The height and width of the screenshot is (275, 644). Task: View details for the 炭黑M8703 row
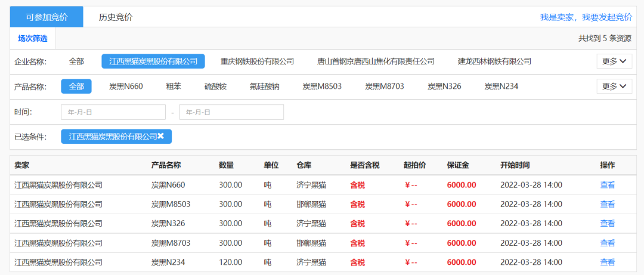608,243
